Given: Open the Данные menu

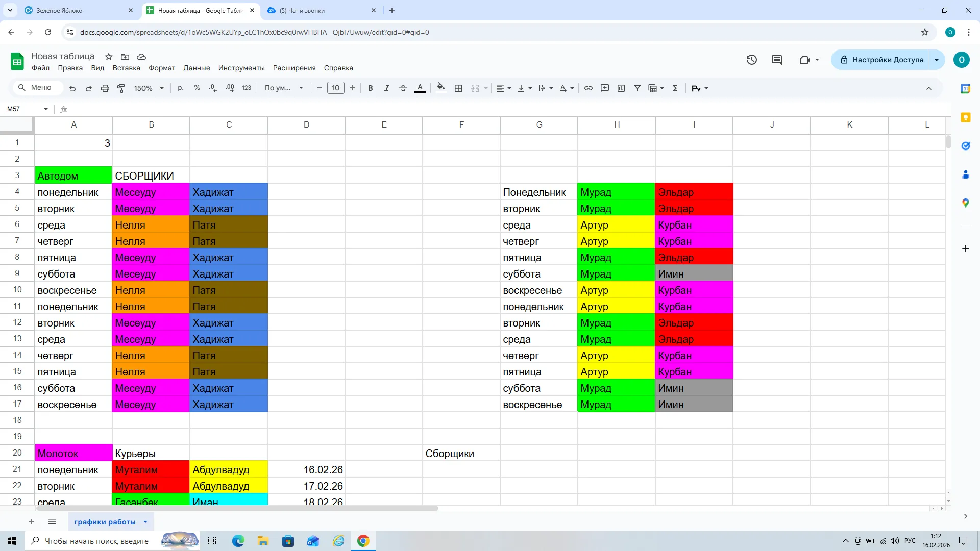Looking at the screenshot, I should [x=197, y=68].
